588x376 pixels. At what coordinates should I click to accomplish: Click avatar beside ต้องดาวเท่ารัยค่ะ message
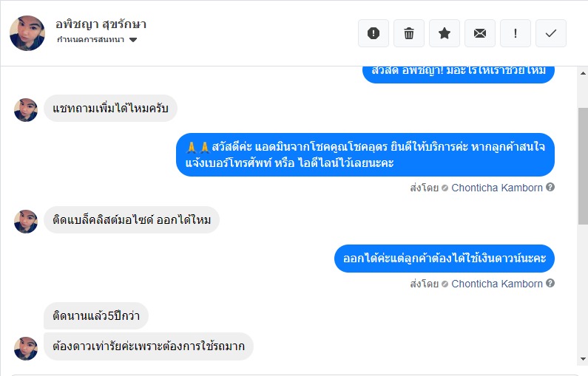(26, 348)
